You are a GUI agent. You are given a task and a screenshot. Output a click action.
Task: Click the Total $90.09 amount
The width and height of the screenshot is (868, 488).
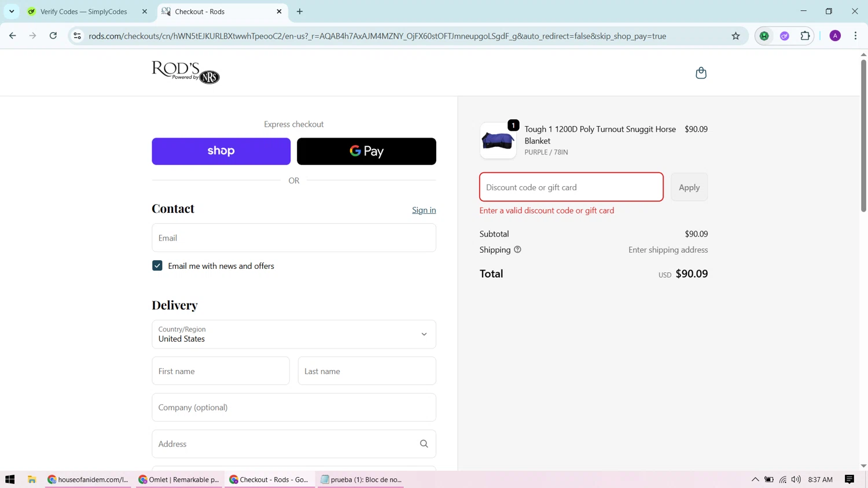point(692,273)
